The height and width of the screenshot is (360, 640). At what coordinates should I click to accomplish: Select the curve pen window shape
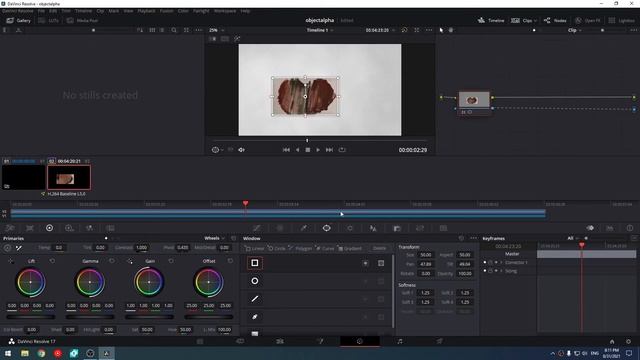[255, 317]
